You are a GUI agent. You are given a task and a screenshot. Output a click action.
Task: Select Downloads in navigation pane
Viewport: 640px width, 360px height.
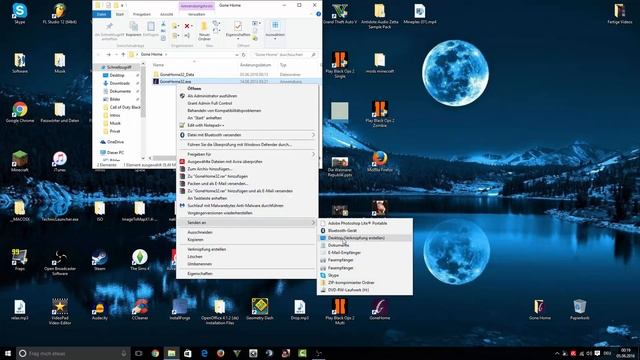click(x=119, y=83)
